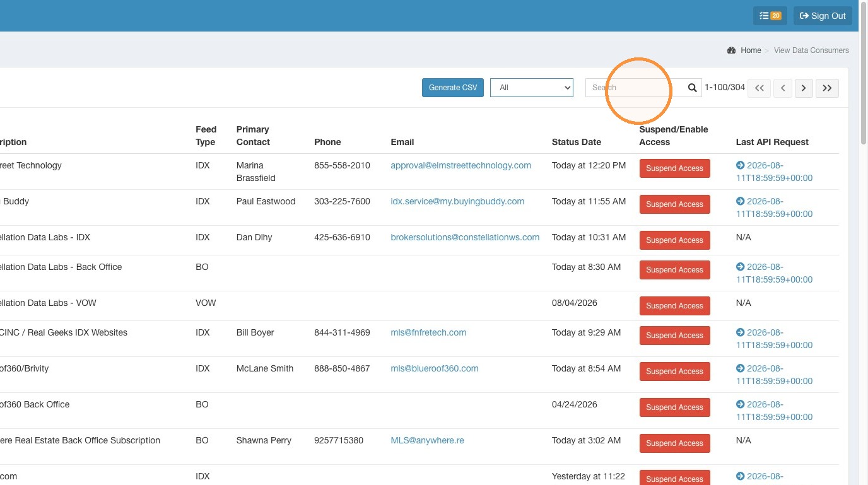Email mls@blueroof360.com
The height and width of the screenshot is (485, 868).
pyautogui.click(x=435, y=368)
